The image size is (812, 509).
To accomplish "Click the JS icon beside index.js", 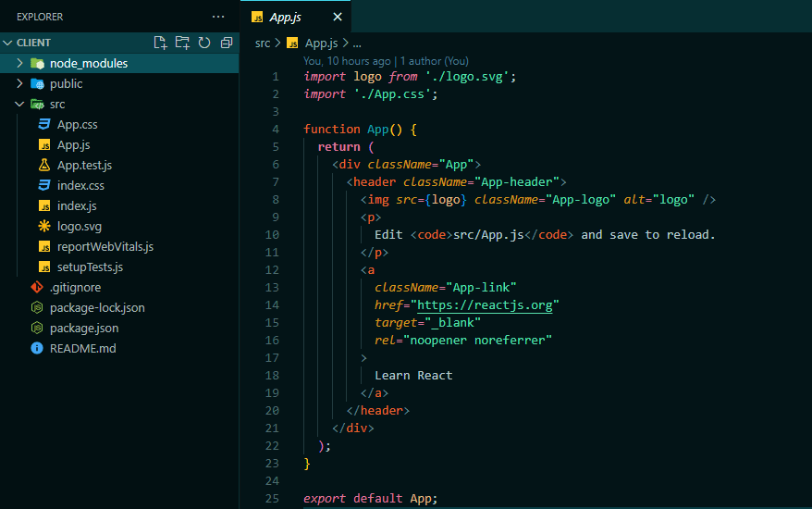I will [44, 205].
